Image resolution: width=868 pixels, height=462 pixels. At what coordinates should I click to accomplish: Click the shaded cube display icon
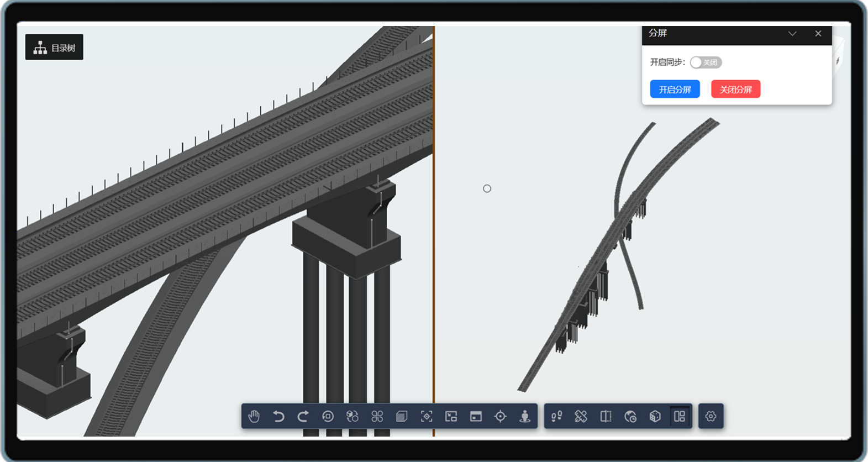pos(402,416)
